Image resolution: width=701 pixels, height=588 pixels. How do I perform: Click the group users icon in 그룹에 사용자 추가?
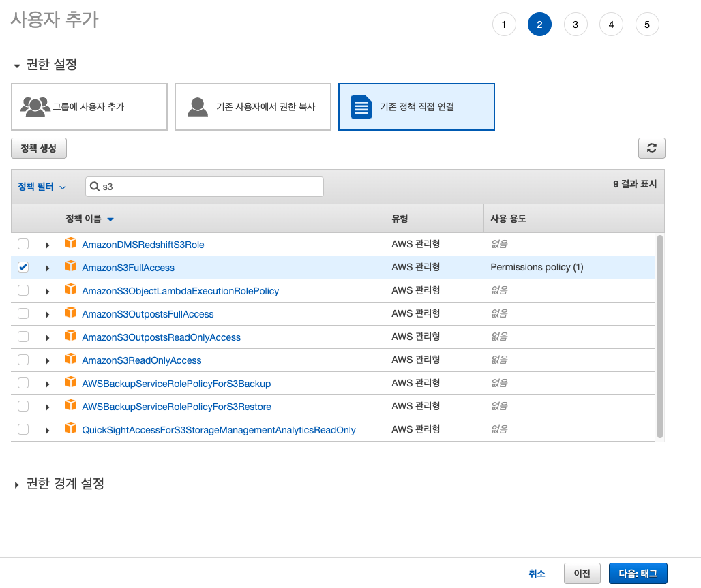click(35, 107)
